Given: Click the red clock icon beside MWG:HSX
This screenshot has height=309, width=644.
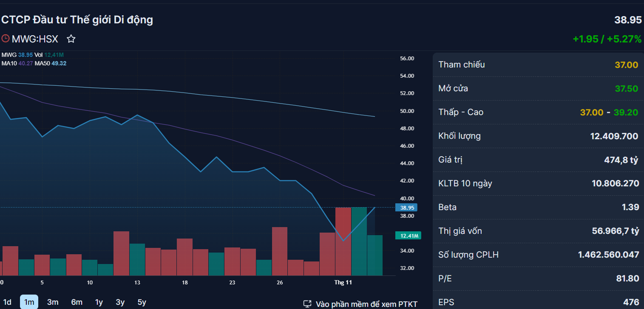Looking at the screenshot, I should point(6,39).
